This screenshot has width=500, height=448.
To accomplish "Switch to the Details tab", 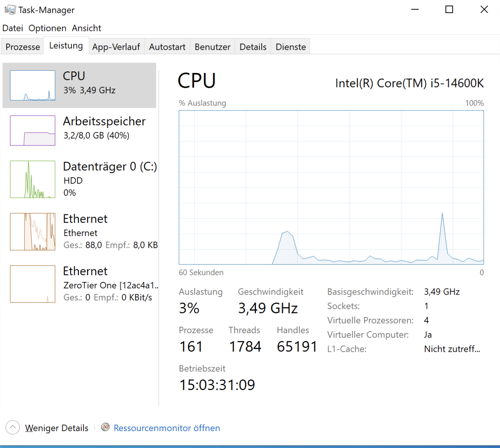I will pyautogui.click(x=253, y=47).
